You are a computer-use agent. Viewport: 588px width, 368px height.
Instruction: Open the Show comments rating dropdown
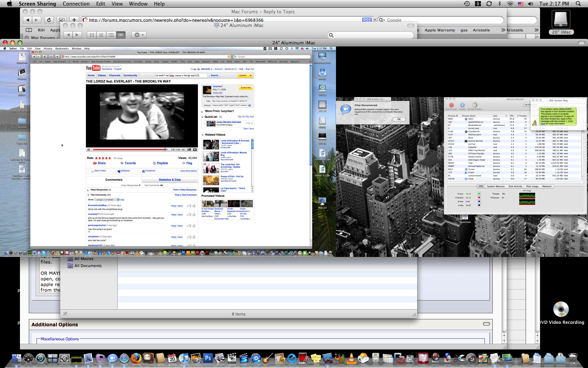pos(107,200)
